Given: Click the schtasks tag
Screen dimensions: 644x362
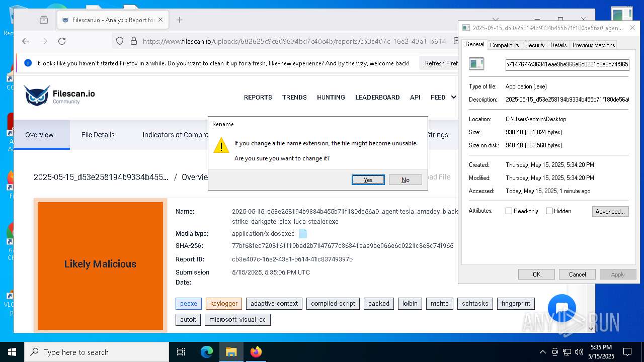Looking at the screenshot, I should click(475, 304).
